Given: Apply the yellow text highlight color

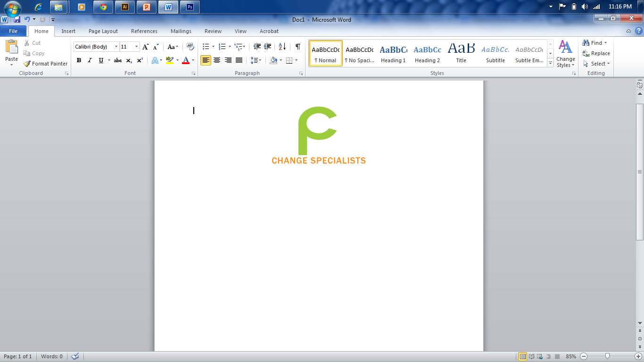Looking at the screenshot, I should [x=170, y=60].
